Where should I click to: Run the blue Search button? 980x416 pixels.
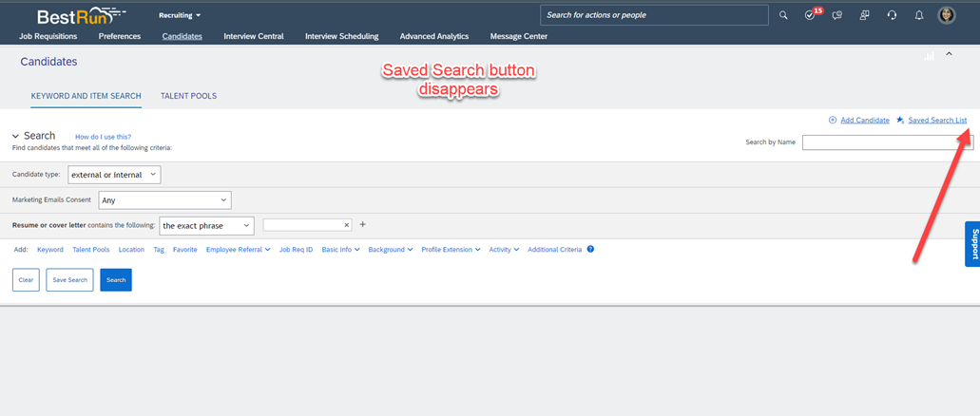tap(116, 280)
